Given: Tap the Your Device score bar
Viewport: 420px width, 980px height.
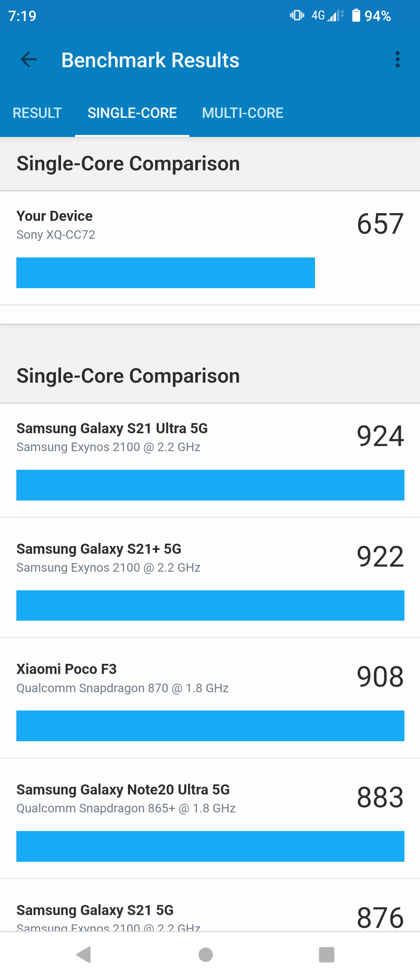Looking at the screenshot, I should coord(166,273).
